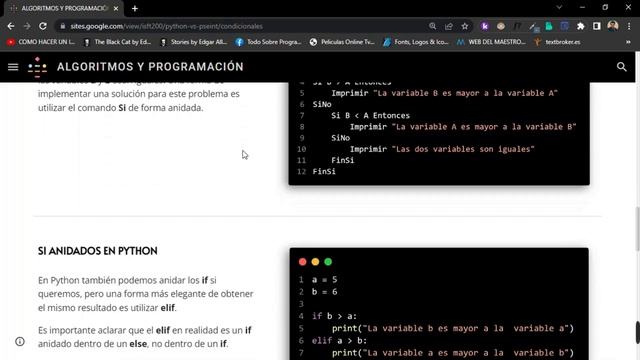
Task: Click code line 'a = 5'
Action: 324,280
